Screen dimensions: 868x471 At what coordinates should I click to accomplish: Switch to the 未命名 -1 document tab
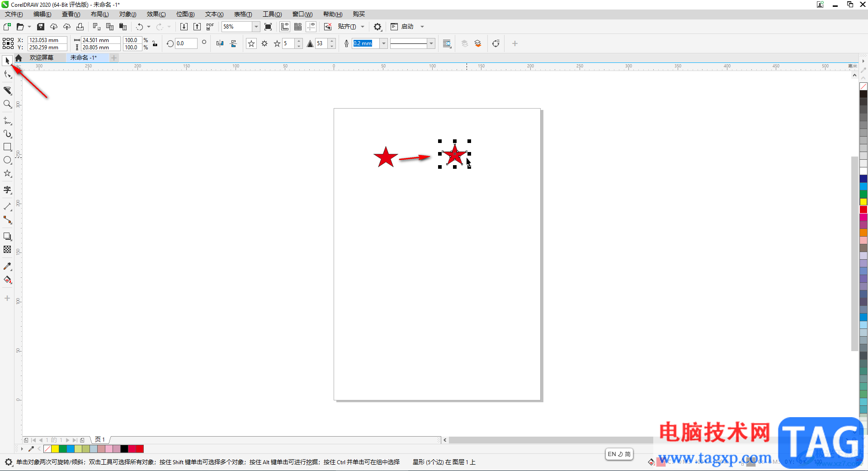pyautogui.click(x=84, y=57)
